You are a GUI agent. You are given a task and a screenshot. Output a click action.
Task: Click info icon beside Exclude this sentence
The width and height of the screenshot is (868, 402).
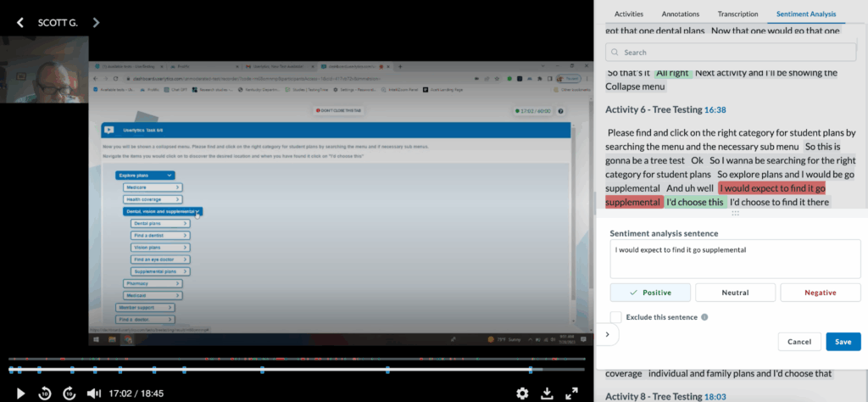pos(705,317)
